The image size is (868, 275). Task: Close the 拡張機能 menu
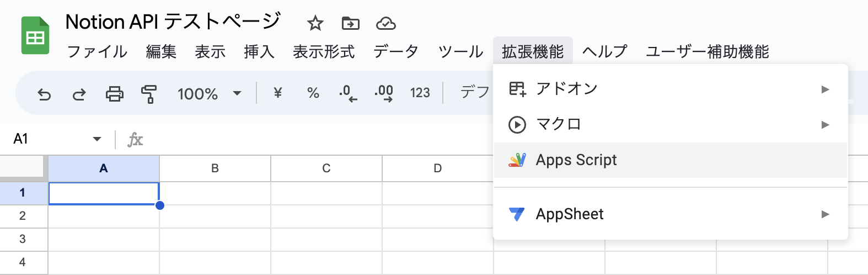(x=533, y=51)
